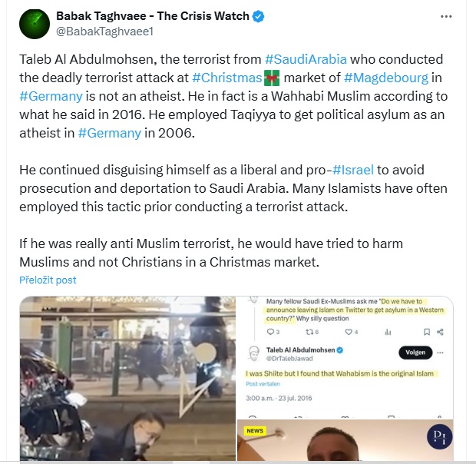Click the @DrTalebJawad handle in the embedded tweet
The image size is (476, 464).
click(x=289, y=359)
